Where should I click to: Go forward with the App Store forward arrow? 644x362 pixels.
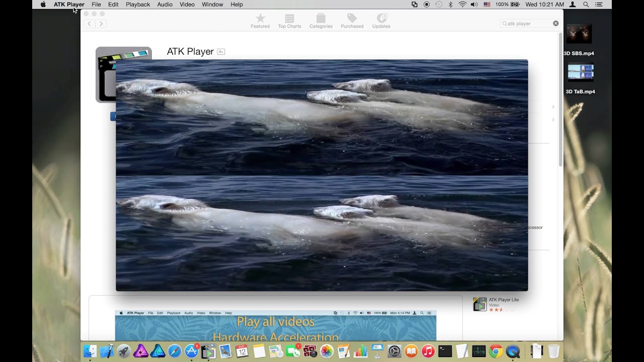101,24
